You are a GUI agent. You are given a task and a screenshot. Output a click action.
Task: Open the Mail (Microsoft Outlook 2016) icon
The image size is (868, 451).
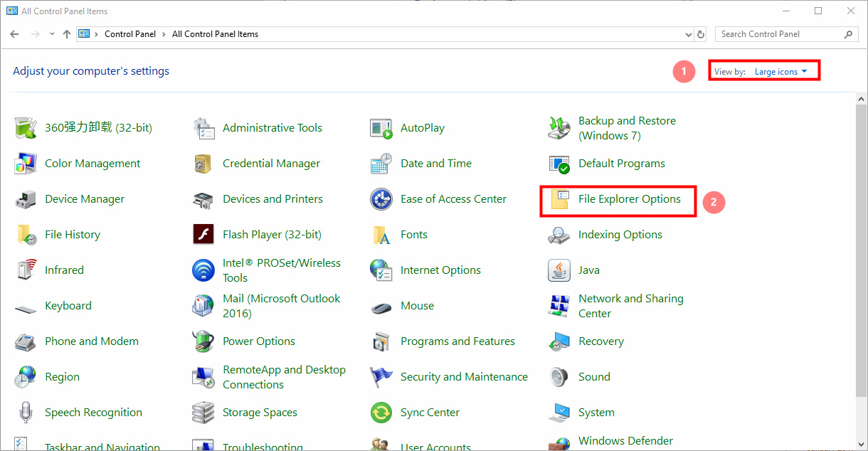pyautogui.click(x=203, y=306)
